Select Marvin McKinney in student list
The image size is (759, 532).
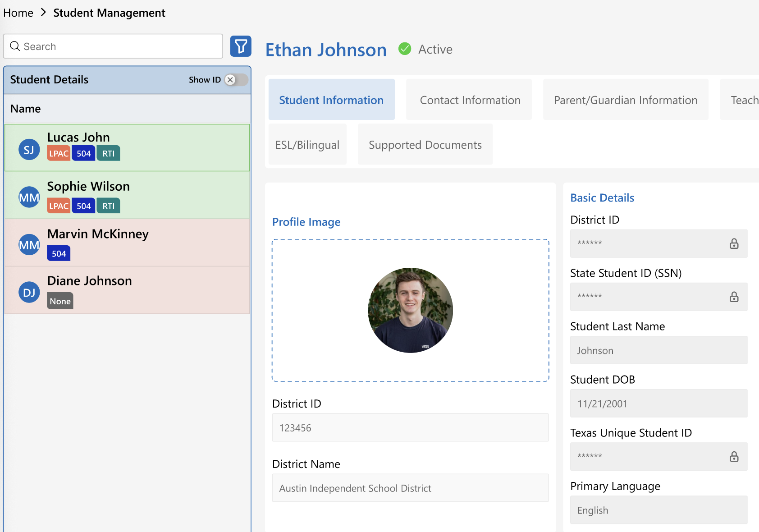(x=127, y=243)
